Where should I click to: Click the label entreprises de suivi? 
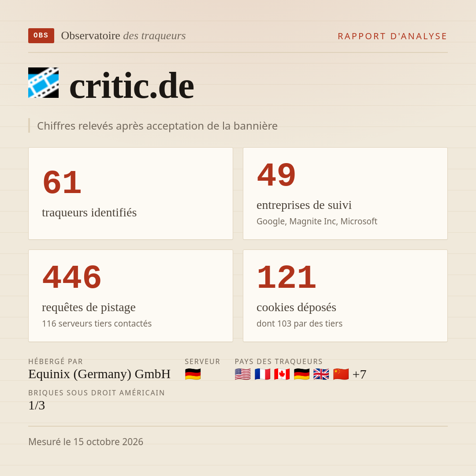304,205
